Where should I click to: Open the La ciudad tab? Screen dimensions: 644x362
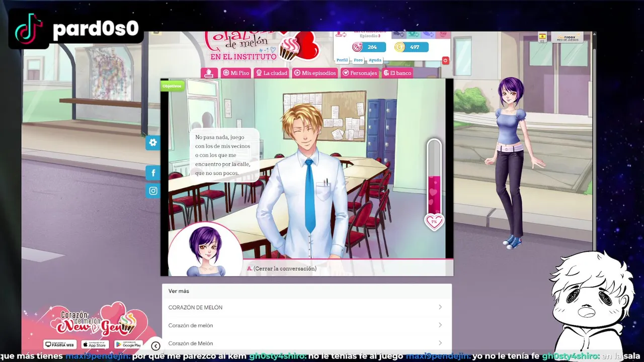click(271, 73)
